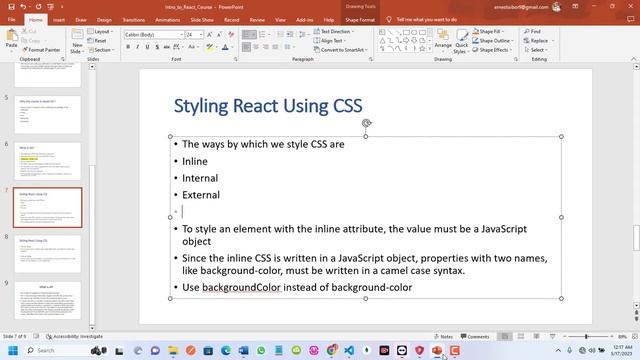Pick the Oval shape from shapes gallery
The width and height of the screenshot is (640, 360).
pos(414,32)
